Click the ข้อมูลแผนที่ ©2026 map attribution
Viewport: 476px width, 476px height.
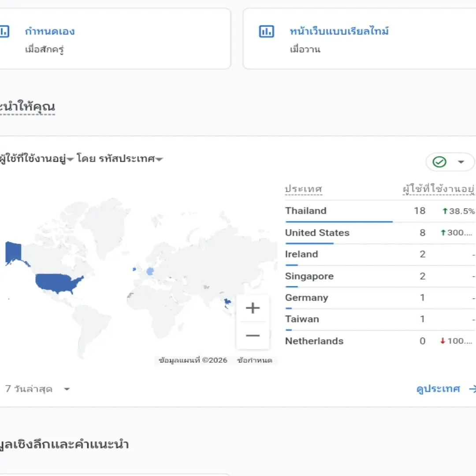(193, 360)
